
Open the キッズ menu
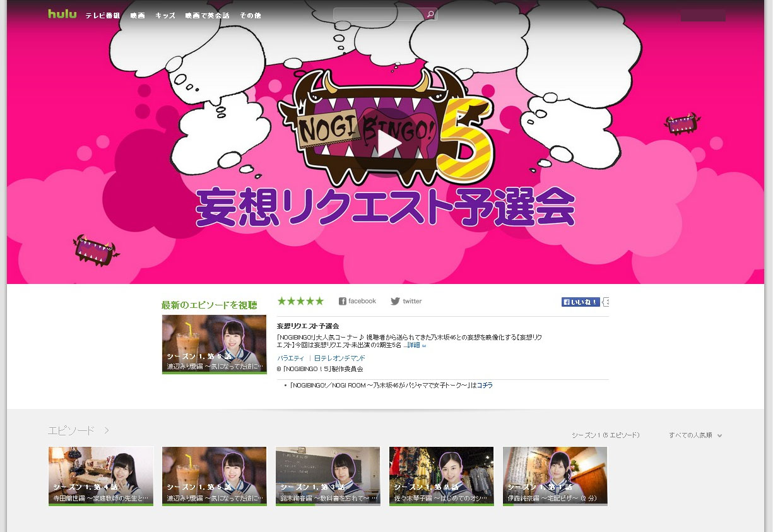pos(165,15)
